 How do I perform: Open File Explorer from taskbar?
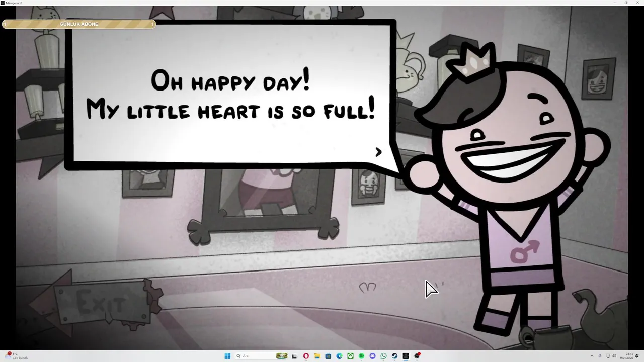click(x=317, y=356)
